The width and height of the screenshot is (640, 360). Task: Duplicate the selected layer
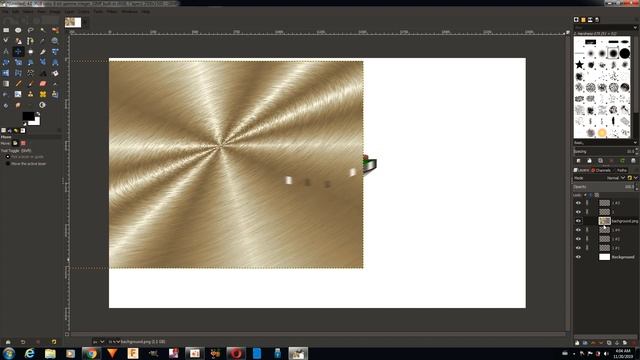coord(609,343)
